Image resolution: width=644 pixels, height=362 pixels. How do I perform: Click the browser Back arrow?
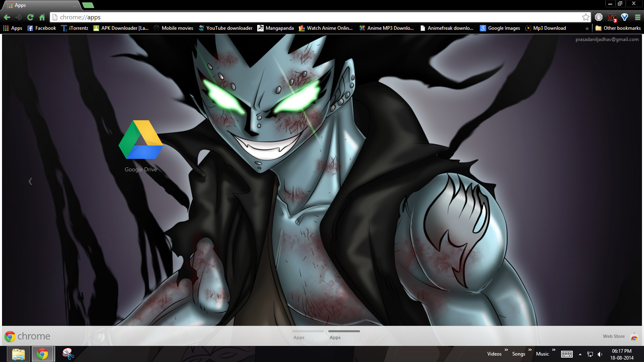pos(7,17)
